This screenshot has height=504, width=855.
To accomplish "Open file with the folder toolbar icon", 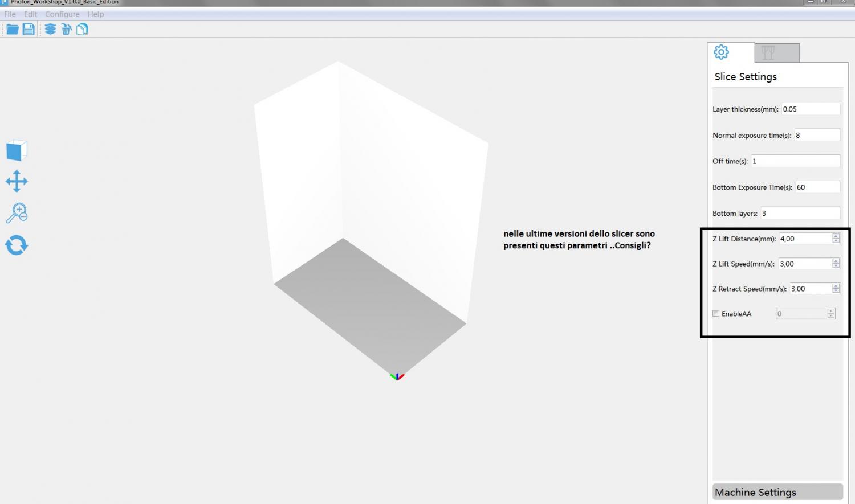I will 12,29.
